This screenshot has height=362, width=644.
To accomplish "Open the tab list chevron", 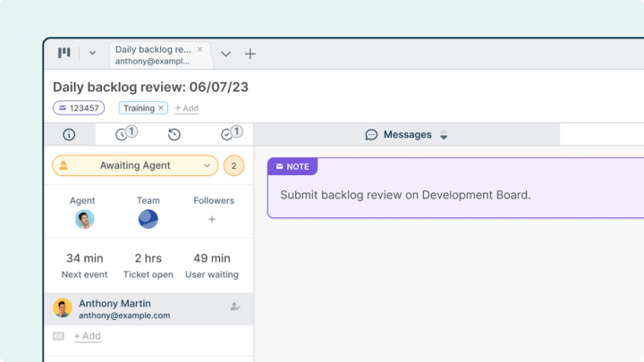I will [225, 54].
